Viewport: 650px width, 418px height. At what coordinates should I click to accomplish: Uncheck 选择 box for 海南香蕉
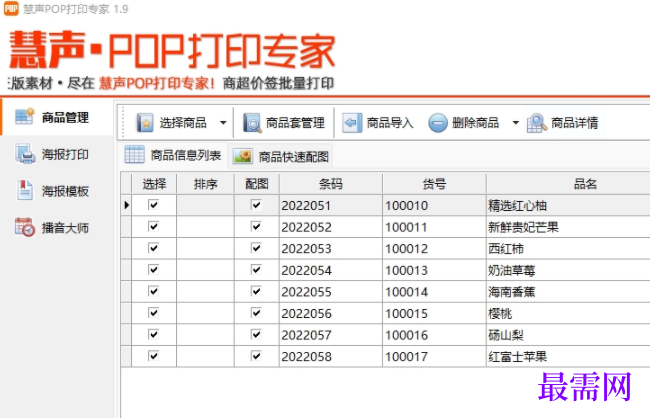(x=153, y=291)
